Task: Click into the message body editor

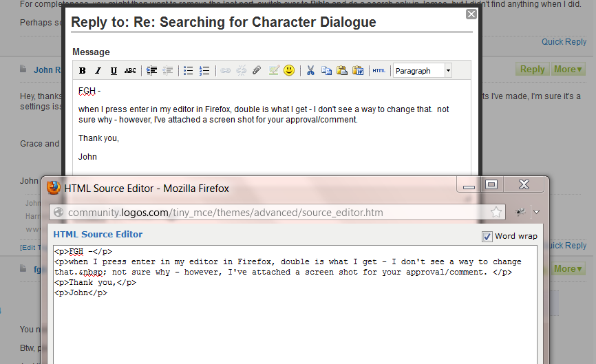Action: (x=272, y=128)
